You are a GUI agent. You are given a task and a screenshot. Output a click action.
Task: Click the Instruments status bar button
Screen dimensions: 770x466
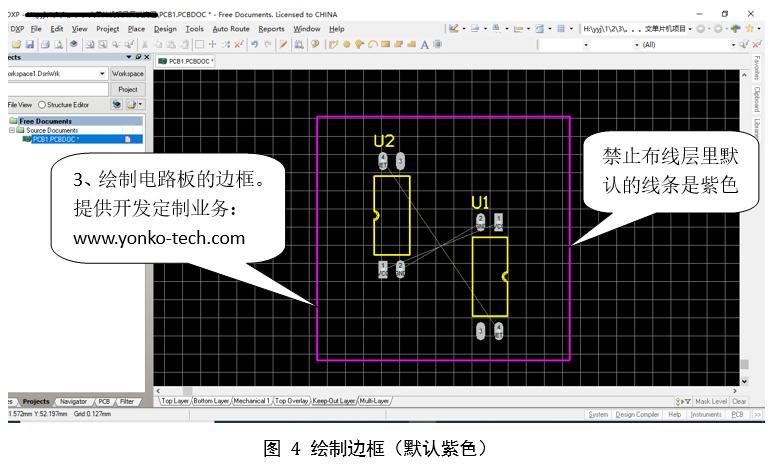click(706, 415)
